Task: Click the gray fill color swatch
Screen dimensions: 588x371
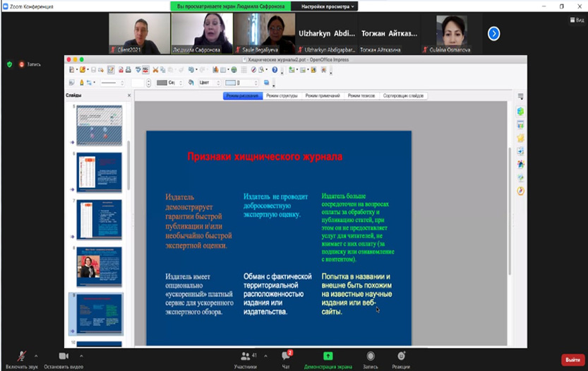Action: point(162,83)
